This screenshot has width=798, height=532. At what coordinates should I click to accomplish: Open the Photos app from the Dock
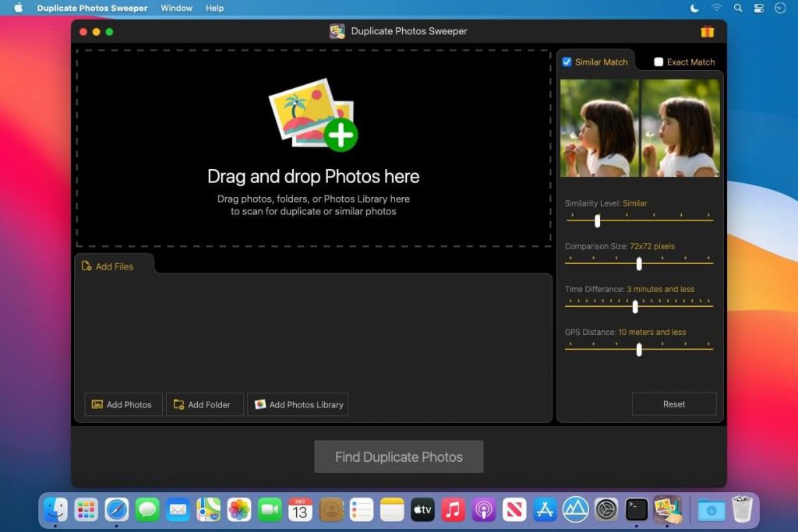239,509
